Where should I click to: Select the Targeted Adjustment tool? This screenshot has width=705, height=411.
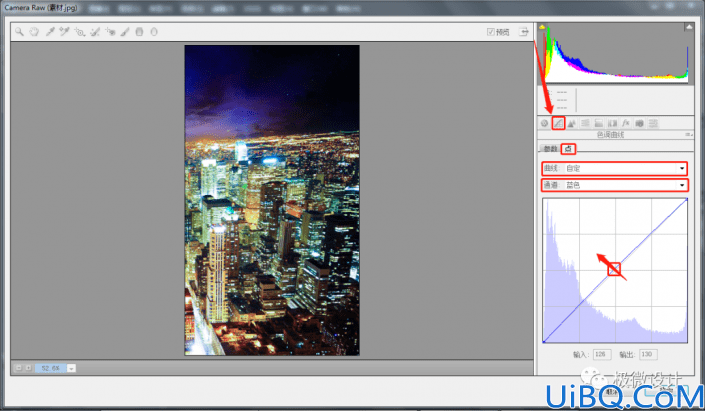80,31
